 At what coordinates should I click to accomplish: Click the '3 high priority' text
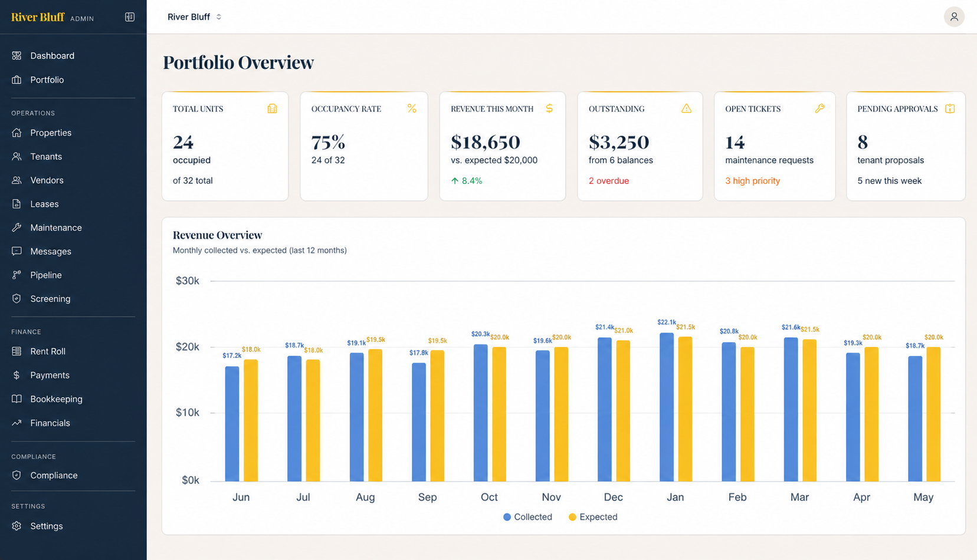point(752,181)
